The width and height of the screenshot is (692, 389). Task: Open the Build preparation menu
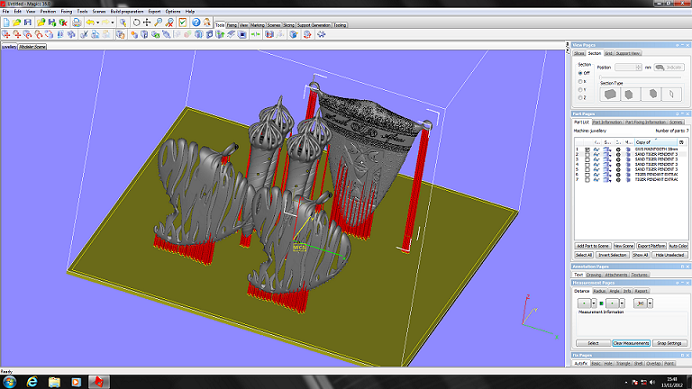click(x=127, y=11)
